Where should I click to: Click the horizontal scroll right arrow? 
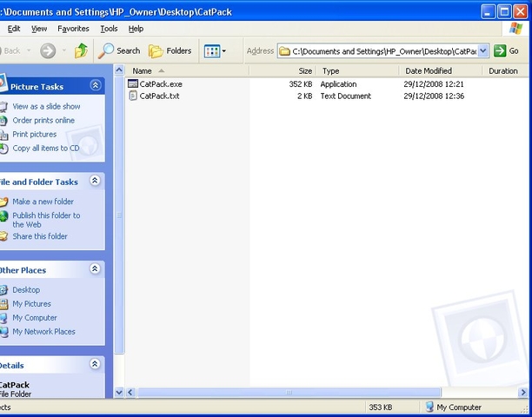(x=522, y=393)
